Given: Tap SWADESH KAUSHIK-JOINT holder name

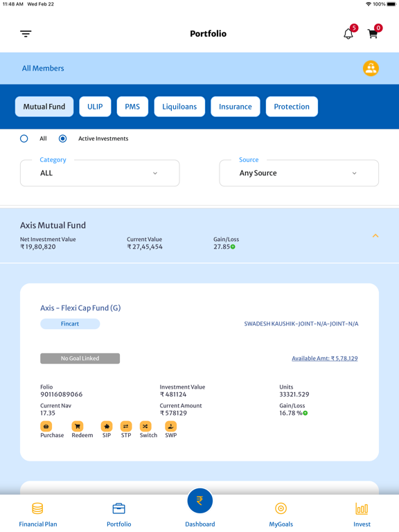Looking at the screenshot, I should pos(301,323).
